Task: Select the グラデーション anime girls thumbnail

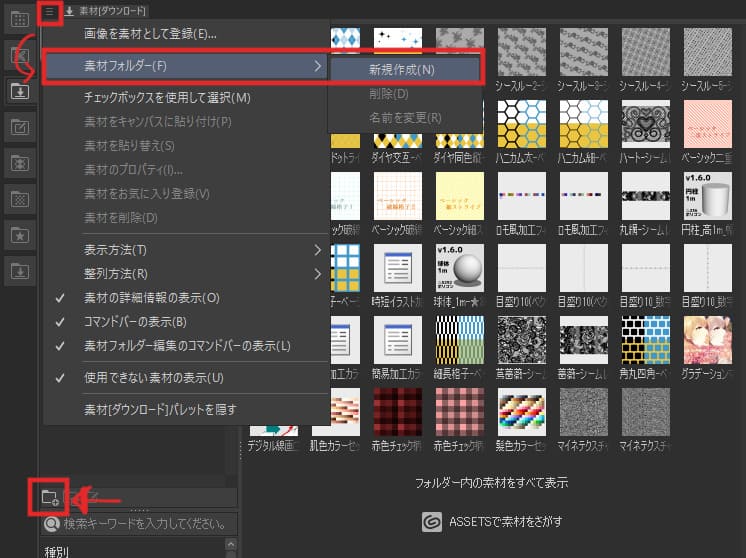Action: [707, 340]
